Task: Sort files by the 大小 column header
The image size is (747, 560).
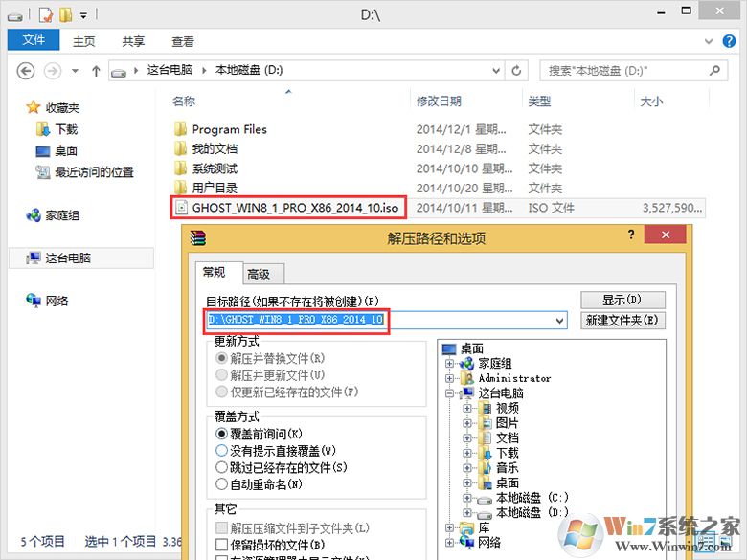Action: tap(651, 101)
